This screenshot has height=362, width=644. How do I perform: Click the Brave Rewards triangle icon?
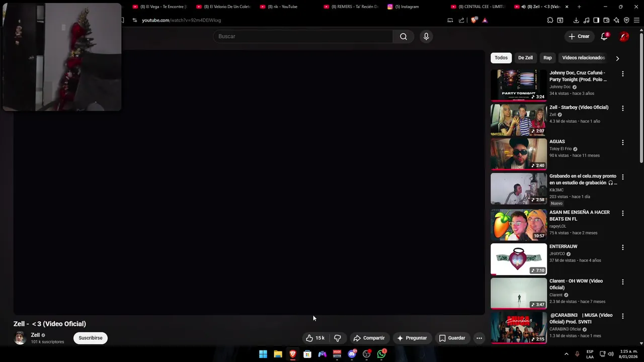(x=485, y=20)
